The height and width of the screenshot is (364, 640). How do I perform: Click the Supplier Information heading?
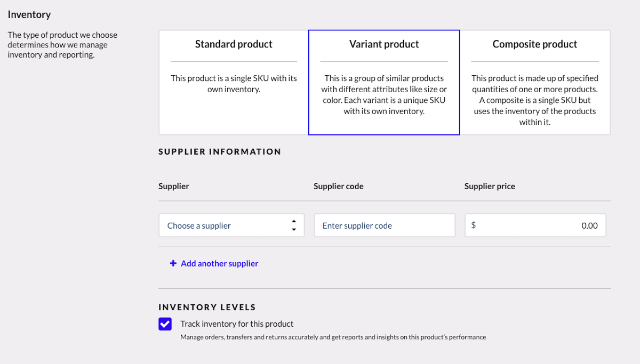pos(220,152)
